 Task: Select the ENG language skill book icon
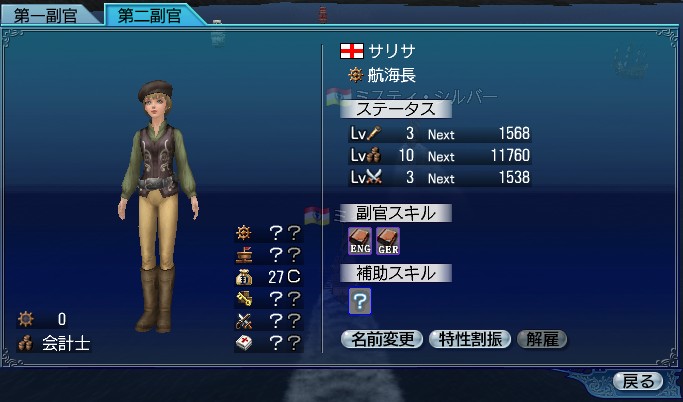pos(360,241)
